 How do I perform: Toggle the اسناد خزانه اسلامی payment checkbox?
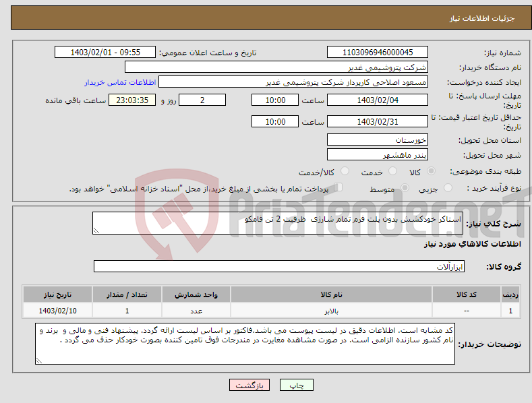tap(338, 187)
